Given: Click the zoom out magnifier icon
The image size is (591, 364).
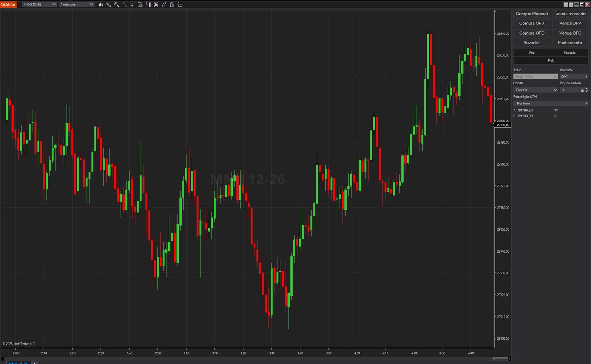Looking at the screenshot, I should (124, 5).
